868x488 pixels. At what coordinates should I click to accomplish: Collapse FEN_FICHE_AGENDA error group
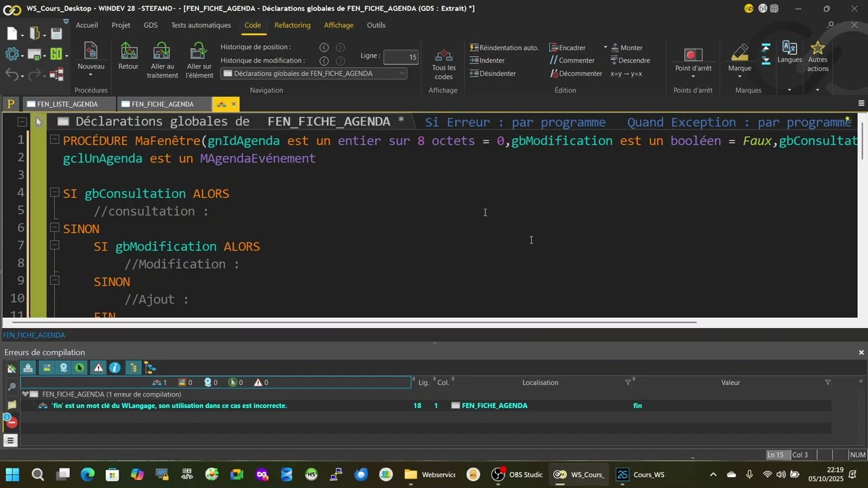[25, 394]
